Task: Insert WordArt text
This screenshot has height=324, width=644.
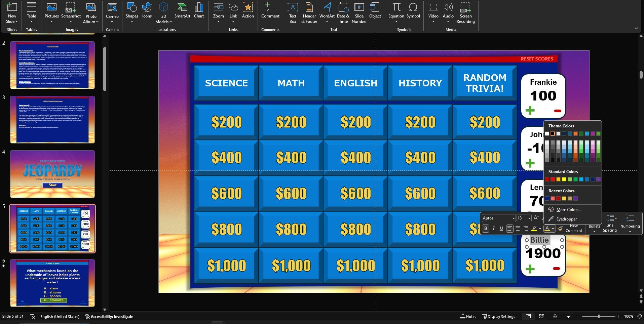Action: coord(327,13)
